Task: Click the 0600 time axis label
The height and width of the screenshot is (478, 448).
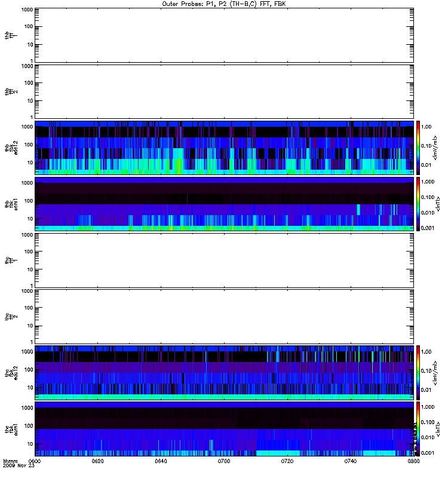Action: pos(35,461)
